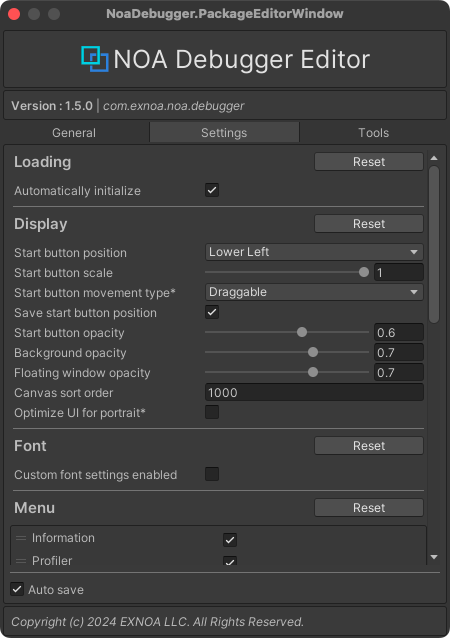Click the Floating window opacity value field
Screen dimensions: 450x638
point(399,372)
